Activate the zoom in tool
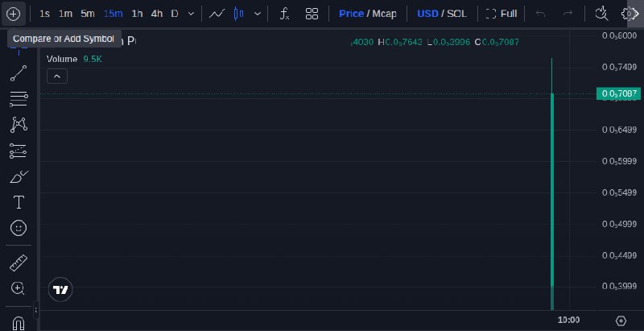 tap(19, 288)
